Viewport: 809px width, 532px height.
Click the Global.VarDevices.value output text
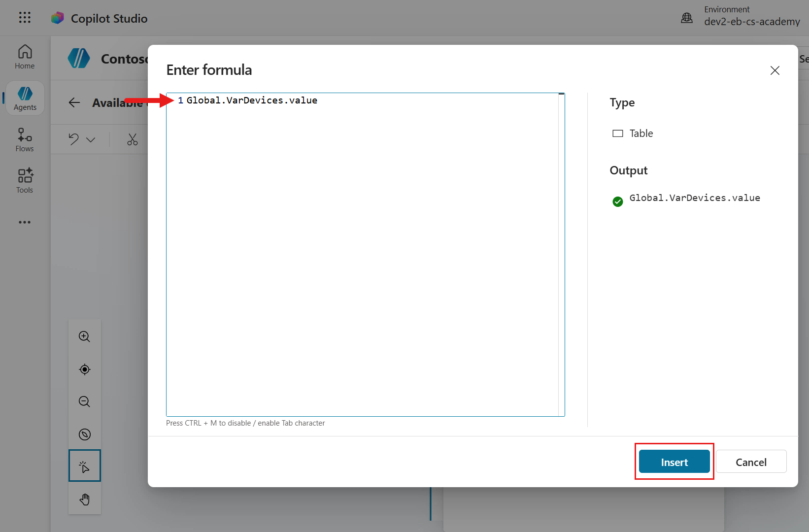point(695,198)
